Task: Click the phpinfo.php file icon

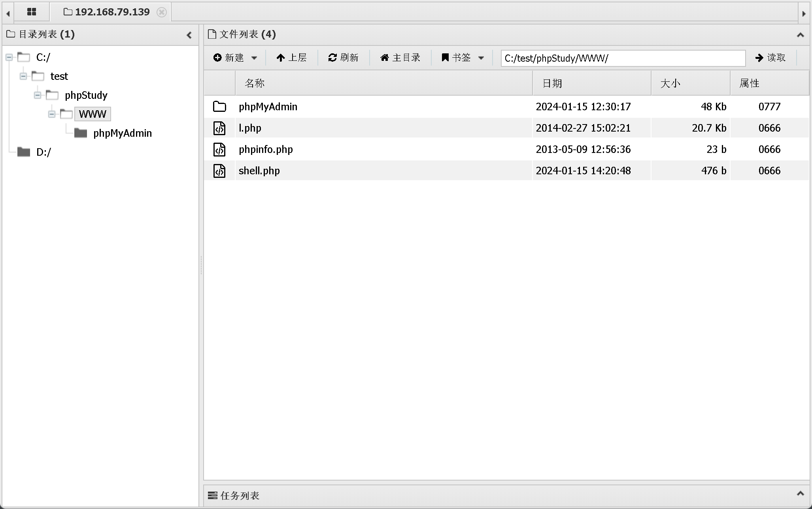Action: pyautogui.click(x=219, y=149)
